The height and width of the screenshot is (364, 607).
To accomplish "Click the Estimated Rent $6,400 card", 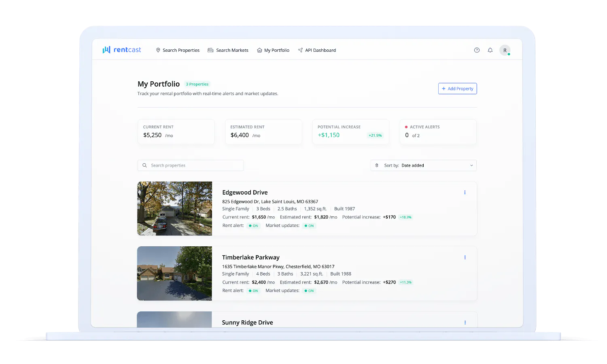I will [263, 131].
